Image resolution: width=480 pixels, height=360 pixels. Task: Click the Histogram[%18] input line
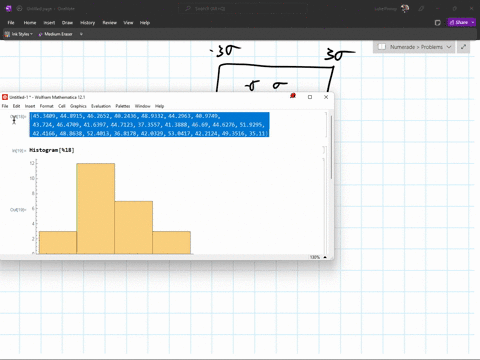pyautogui.click(x=52, y=150)
